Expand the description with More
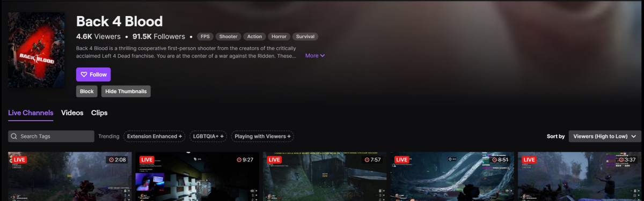 pos(315,55)
